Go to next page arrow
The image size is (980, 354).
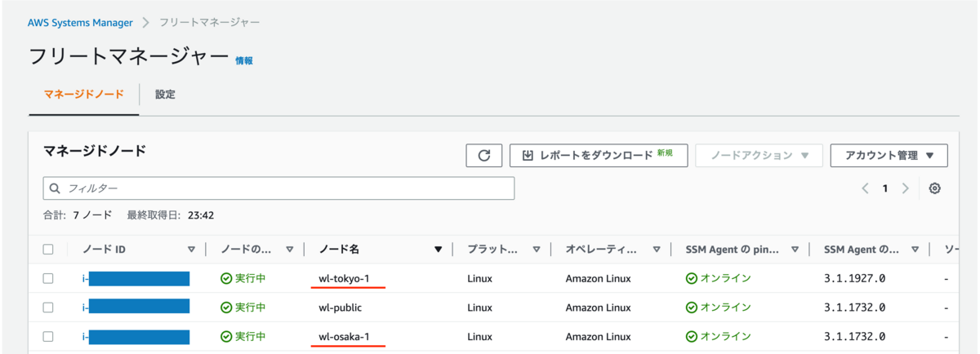[x=905, y=188]
